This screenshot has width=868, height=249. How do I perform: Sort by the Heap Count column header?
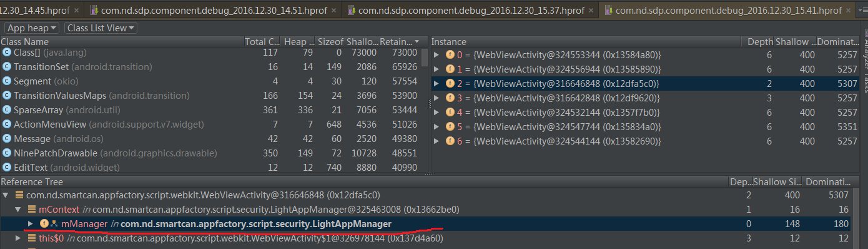298,41
